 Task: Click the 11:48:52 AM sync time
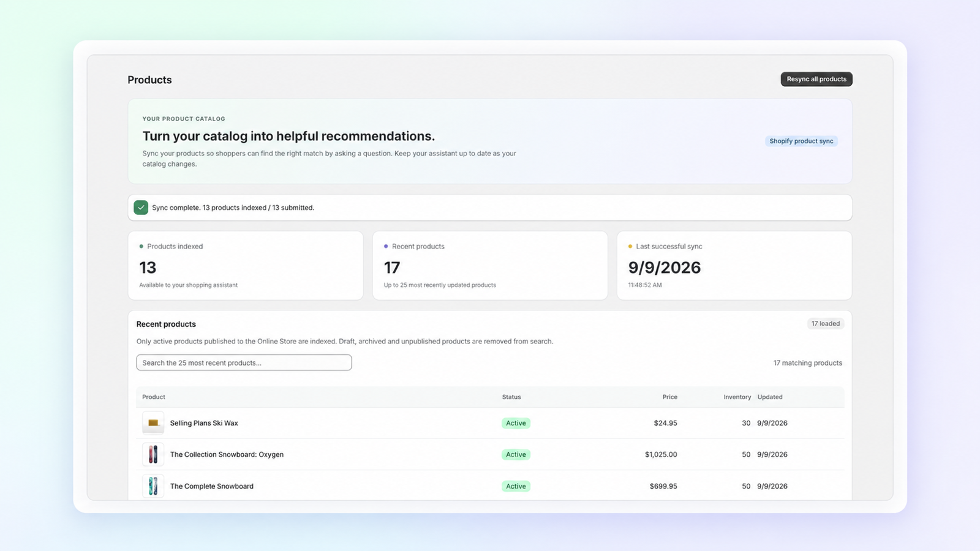pyautogui.click(x=645, y=285)
